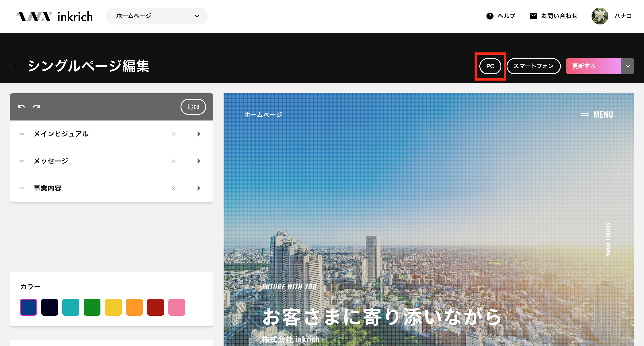The height and width of the screenshot is (346, 644).
Task: Redo the last edit
Action: coord(37,107)
